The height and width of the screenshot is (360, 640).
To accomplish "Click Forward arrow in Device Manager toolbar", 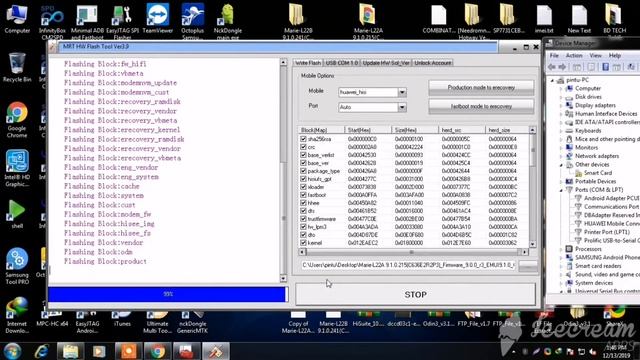I will click(562, 67).
